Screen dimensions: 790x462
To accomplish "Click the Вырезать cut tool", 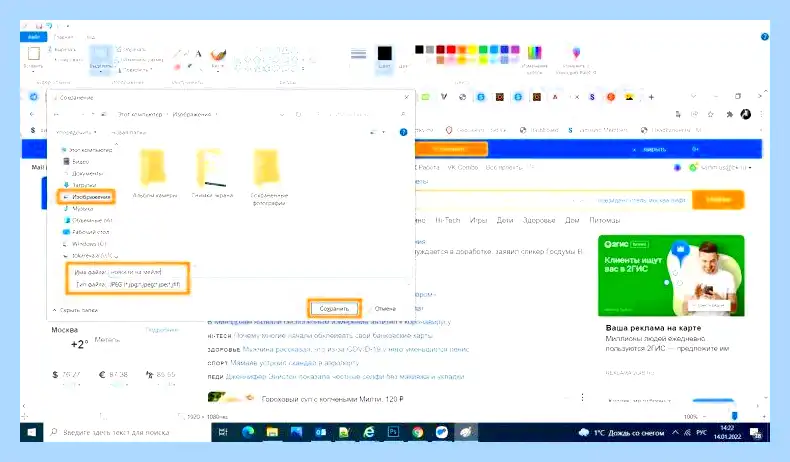I will point(62,49).
